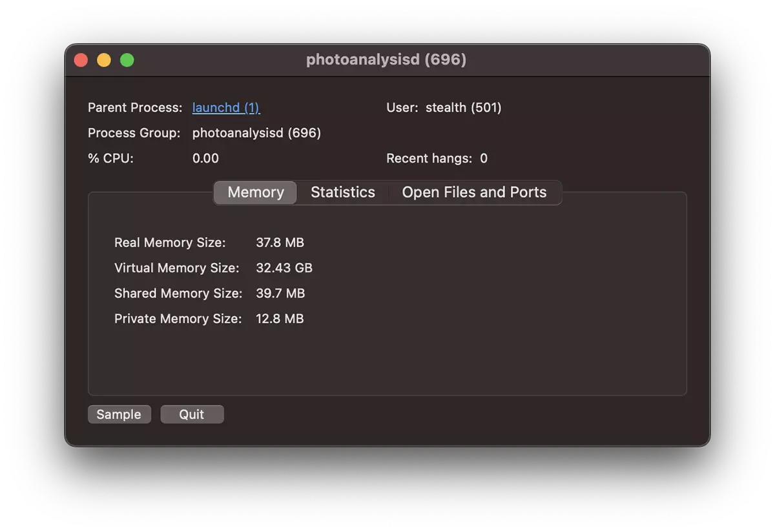This screenshot has width=775, height=532.
Task: Click the photoanalysisd (696) window title
Action: point(386,60)
